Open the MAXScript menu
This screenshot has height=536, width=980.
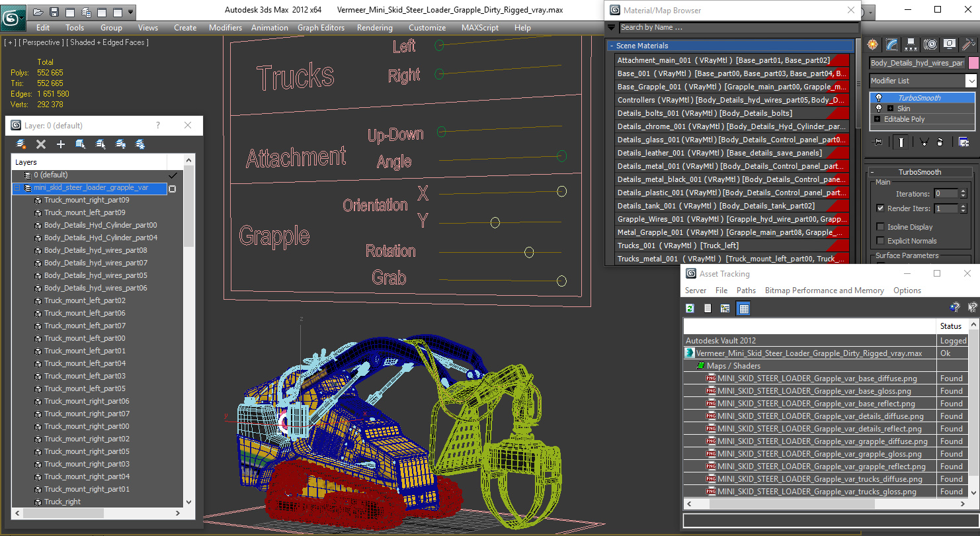point(480,28)
